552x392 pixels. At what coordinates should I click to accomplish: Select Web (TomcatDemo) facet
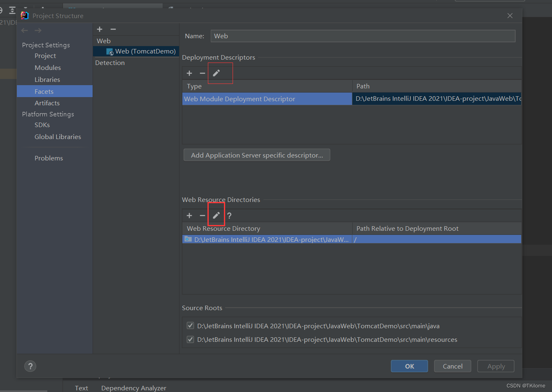pyautogui.click(x=136, y=51)
